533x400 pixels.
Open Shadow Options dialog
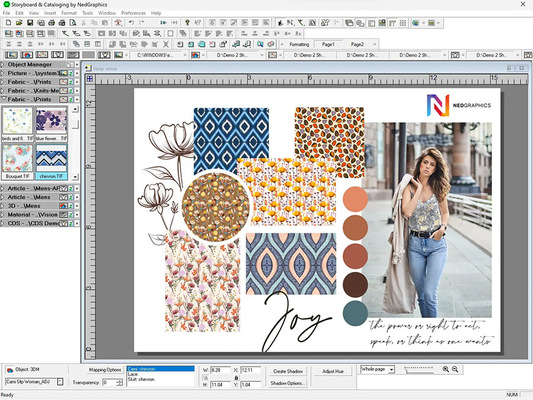coord(288,383)
